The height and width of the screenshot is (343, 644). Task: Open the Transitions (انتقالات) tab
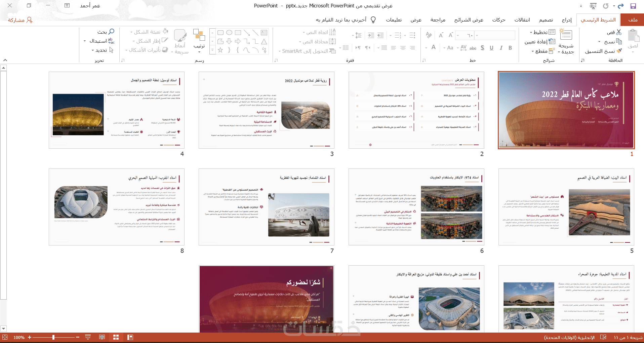pos(522,20)
